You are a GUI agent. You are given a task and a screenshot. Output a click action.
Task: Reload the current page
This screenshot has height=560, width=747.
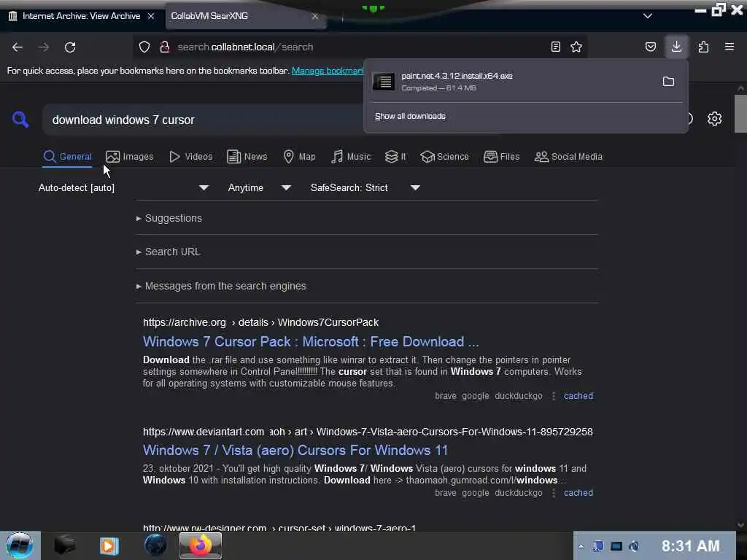[x=70, y=47]
